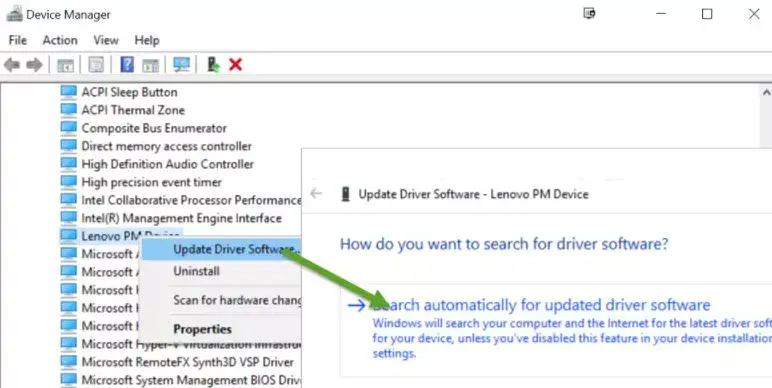Open the File menu
Viewport: 772px width, 388px height.
pyautogui.click(x=18, y=40)
